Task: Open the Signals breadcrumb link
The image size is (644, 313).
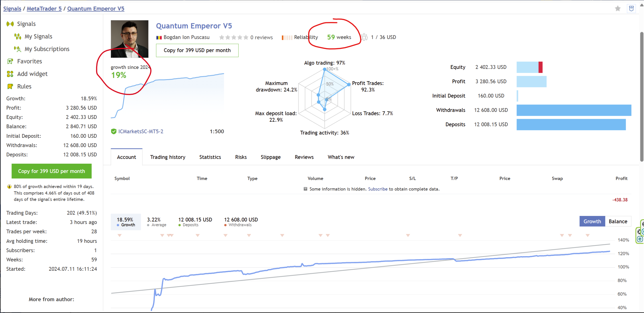Action: click(12, 8)
